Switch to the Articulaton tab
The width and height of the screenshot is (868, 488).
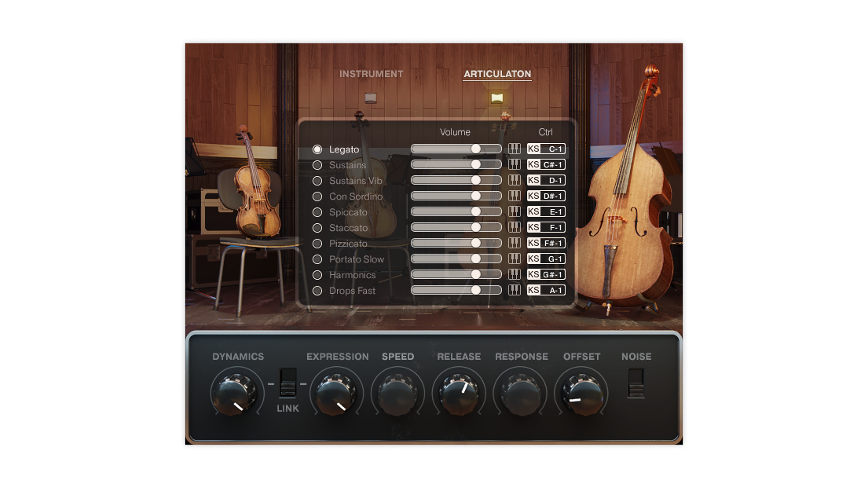coord(497,74)
